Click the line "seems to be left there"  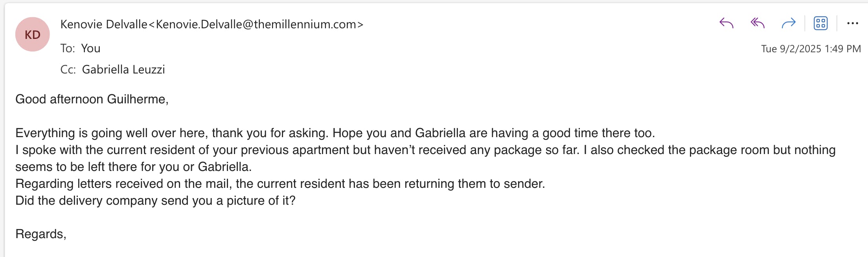[x=133, y=167]
